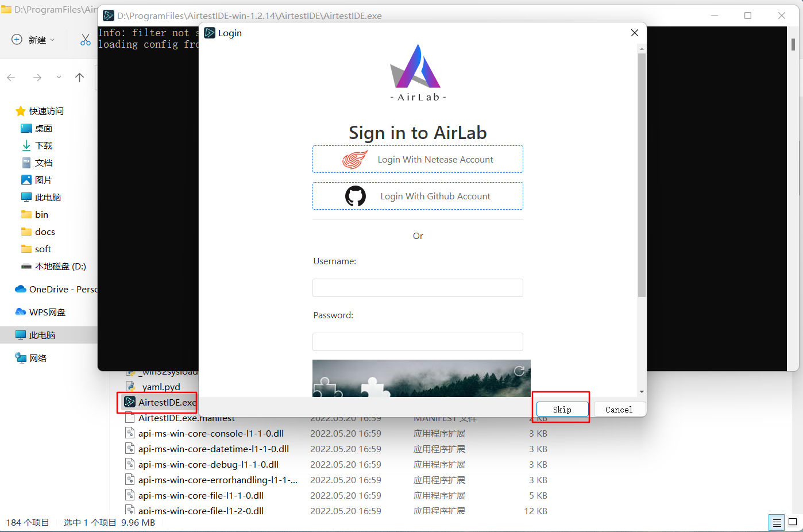Open 快速访问 quick access in sidebar

pos(40,111)
